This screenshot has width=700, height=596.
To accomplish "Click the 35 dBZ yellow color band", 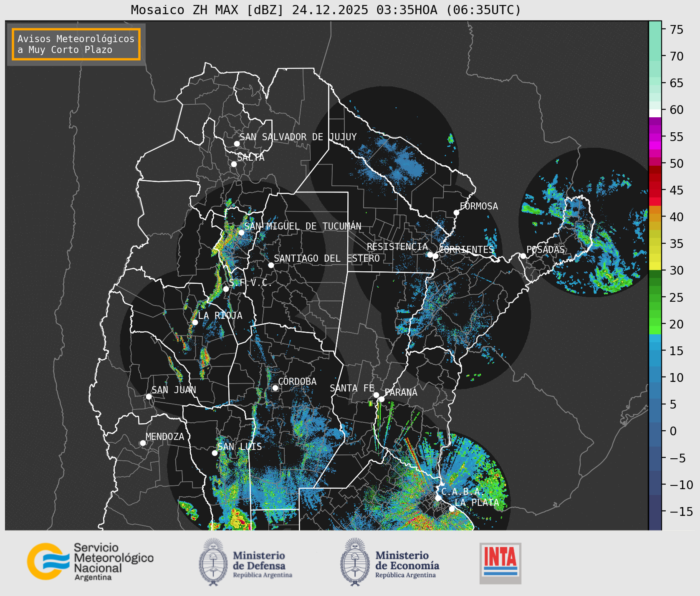I will (x=655, y=242).
